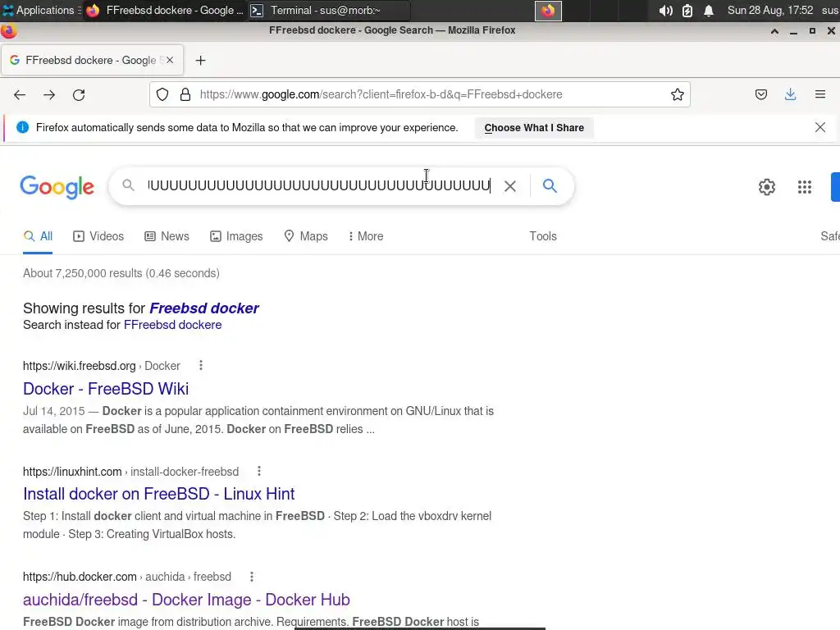Screen dimensions: 840x630
Task: Open tracking protection shield icon
Action: point(162,95)
